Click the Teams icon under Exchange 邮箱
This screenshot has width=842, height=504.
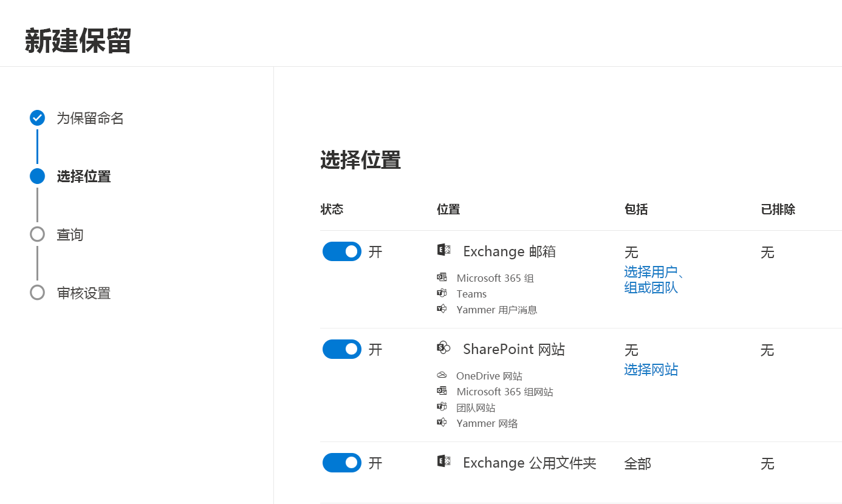(442, 293)
